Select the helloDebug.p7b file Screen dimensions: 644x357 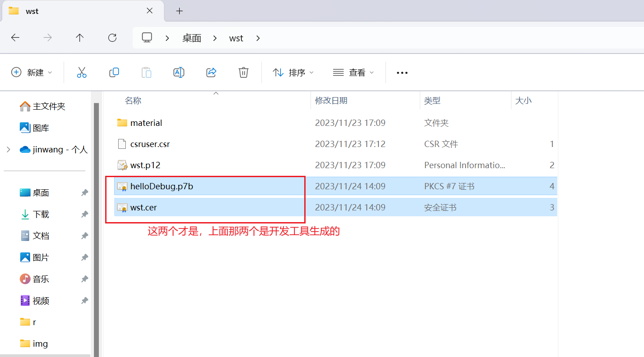161,186
